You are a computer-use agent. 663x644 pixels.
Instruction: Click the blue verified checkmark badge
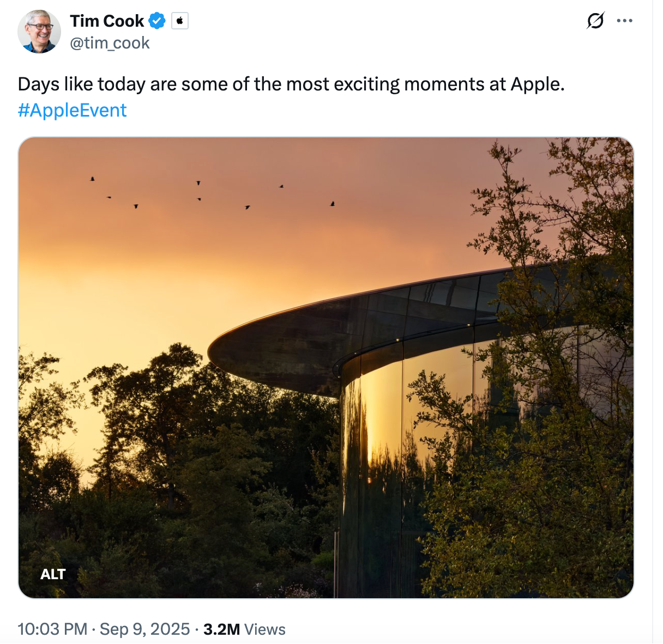click(157, 21)
